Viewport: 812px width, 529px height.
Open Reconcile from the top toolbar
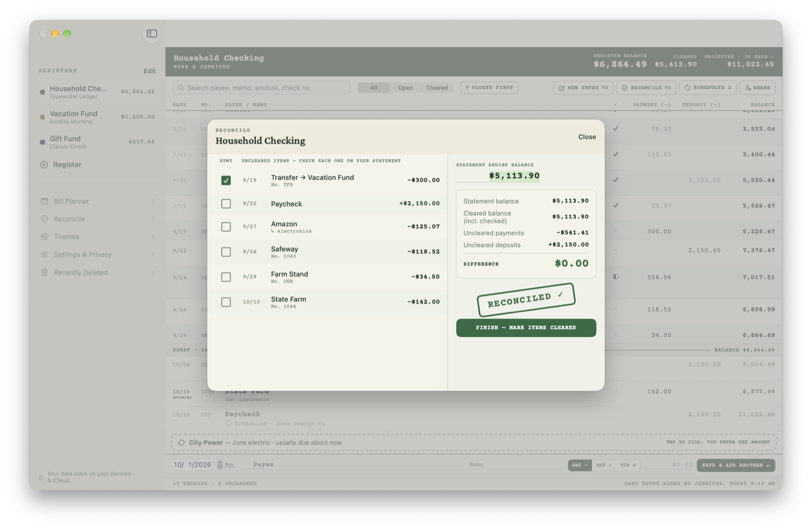(x=646, y=88)
